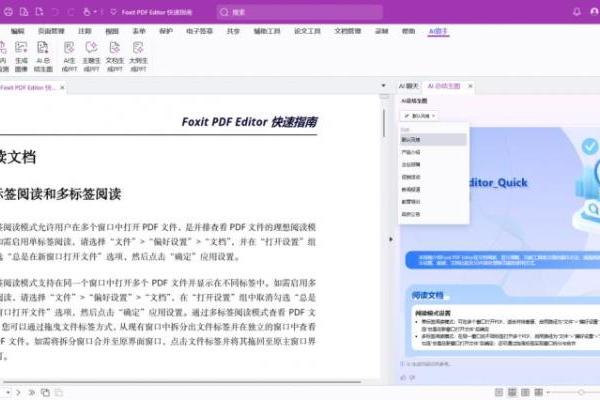Open the 文档管理 ribbon tab
The image size is (600, 400).
point(348,31)
